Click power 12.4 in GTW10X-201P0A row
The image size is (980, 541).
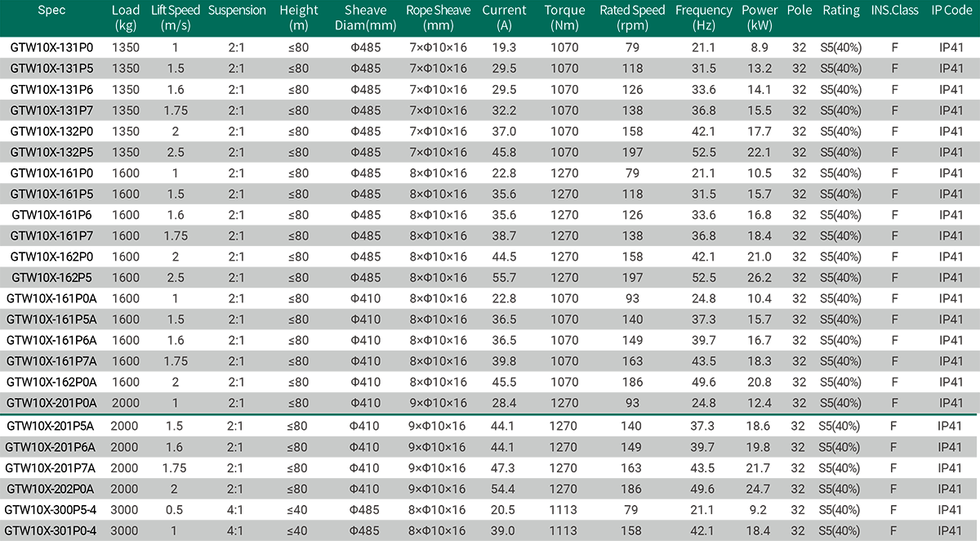(759, 402)
